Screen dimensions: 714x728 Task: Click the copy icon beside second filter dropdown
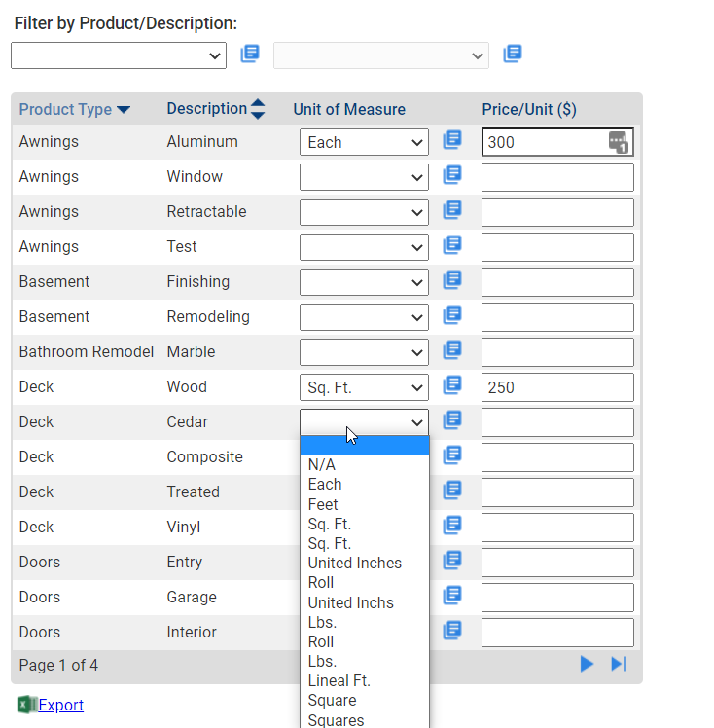[x=513, y=54]
